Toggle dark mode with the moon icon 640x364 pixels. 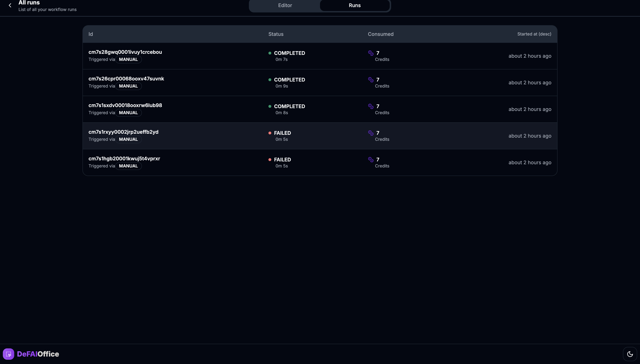click(x=630, y=354)
